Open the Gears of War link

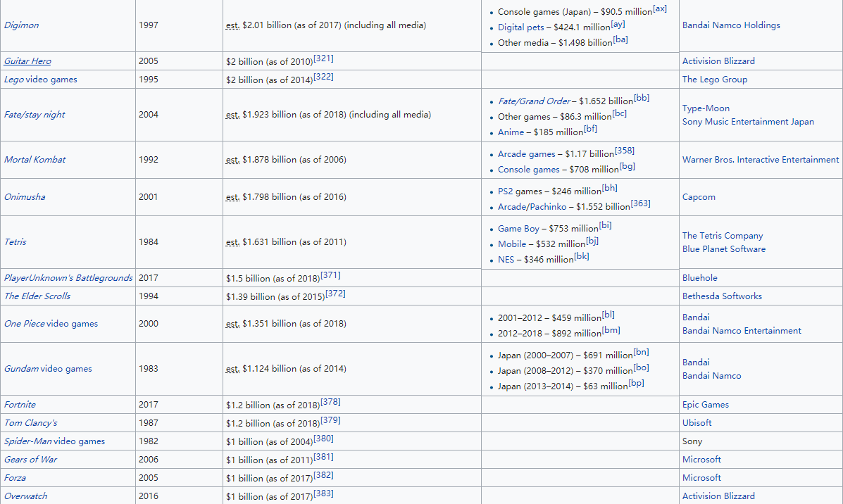pyautogui.click(x=31, y=460)
